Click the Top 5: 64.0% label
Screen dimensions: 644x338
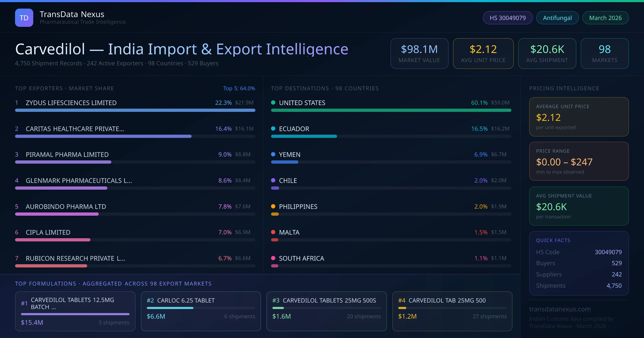(239, 88)
